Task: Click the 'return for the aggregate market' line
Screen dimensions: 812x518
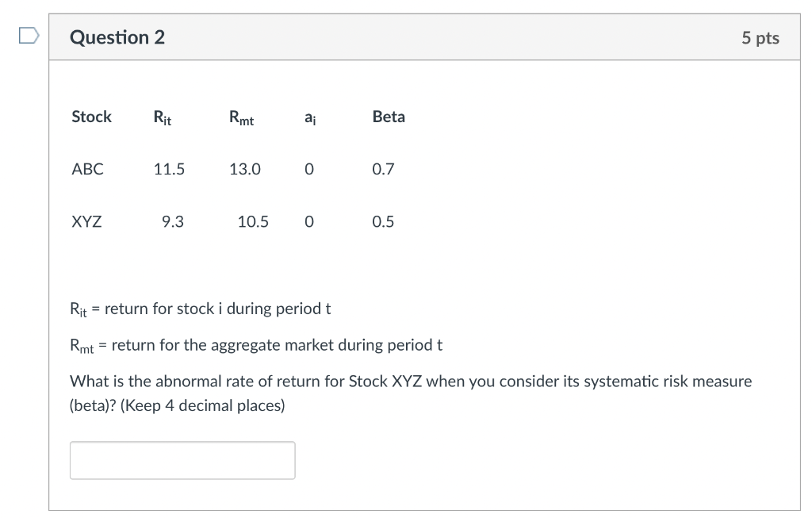Action: tap(256, 345)
